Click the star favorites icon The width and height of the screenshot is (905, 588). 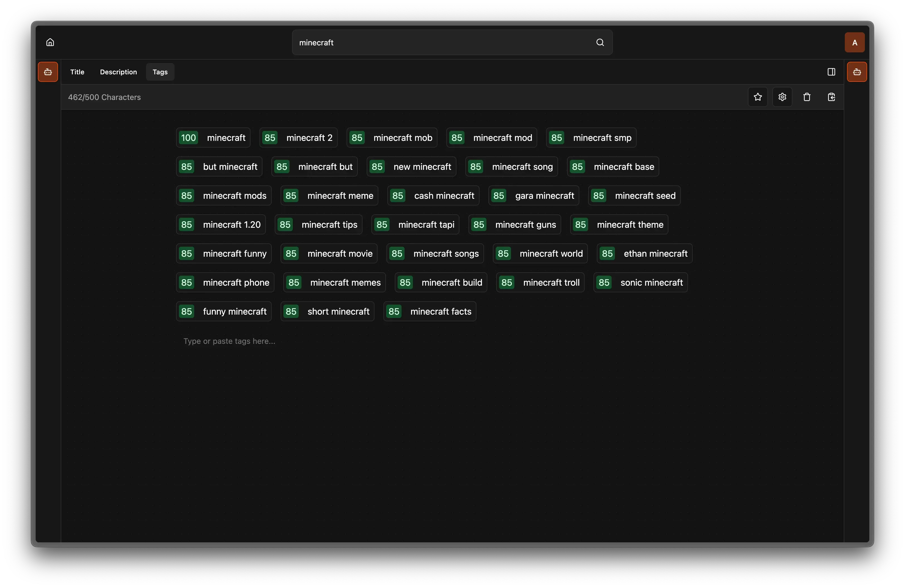[757, 97]
